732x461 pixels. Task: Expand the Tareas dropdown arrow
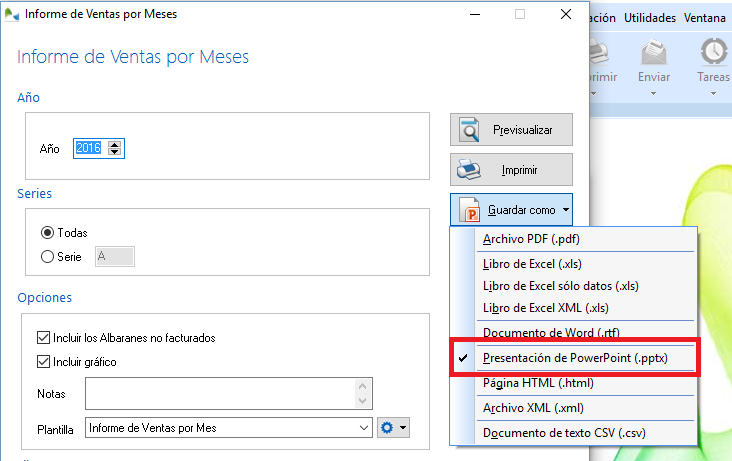(713, 93)
